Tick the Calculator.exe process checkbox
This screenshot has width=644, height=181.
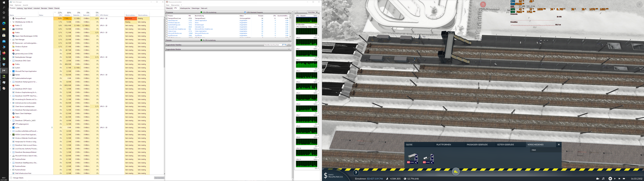167,27
